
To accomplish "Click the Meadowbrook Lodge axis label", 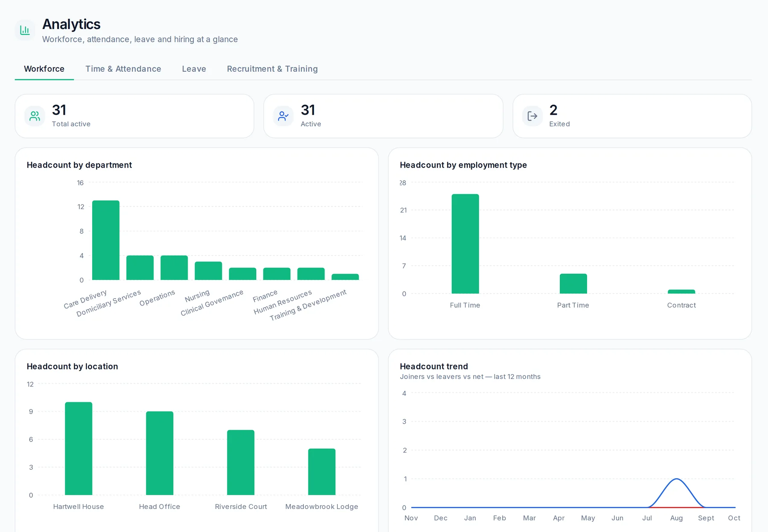I will pos(322,506).
